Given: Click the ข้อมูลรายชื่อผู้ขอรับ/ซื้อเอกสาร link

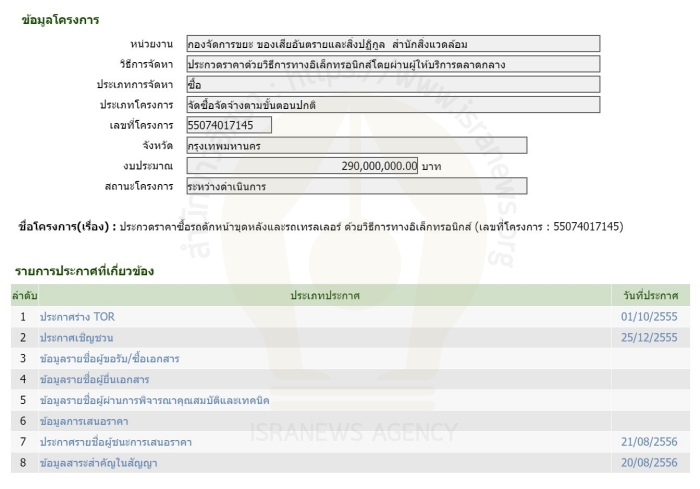Looking at the screenshot, I should (109, 359).
